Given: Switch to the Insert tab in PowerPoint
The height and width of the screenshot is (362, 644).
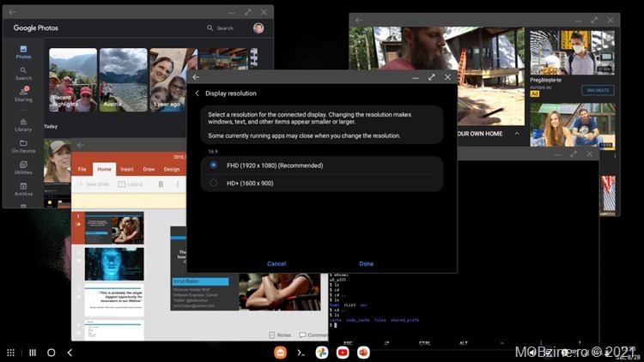Looking at the screenshot, I should [127, 169].
